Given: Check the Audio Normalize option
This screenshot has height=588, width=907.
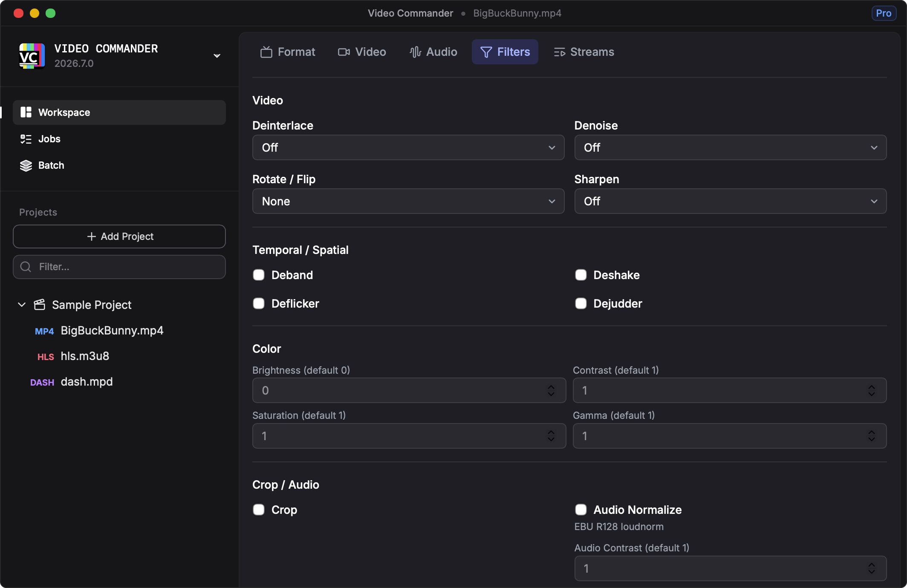Looking at the screenshot, I should (581, 510).
